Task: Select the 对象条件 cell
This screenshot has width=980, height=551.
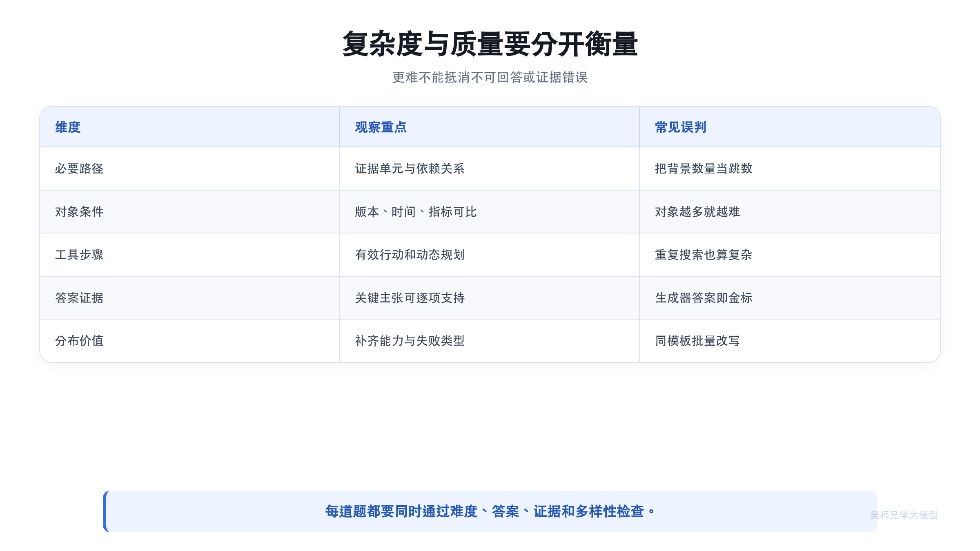Action: click(x=190, y=212)
